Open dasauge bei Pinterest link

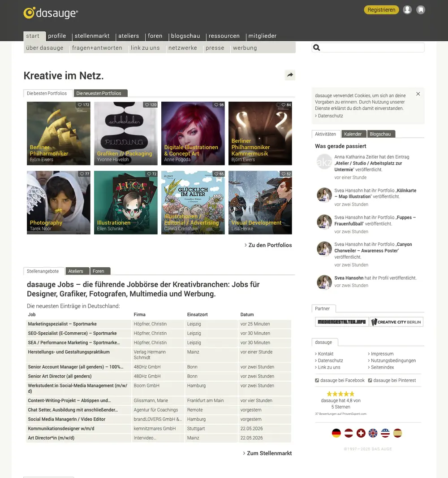(392, 380)
